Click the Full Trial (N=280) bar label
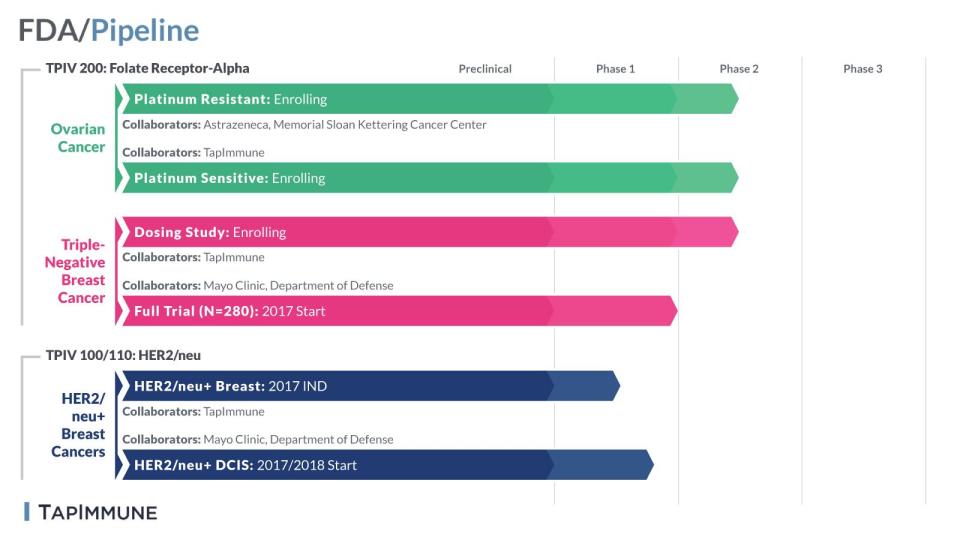960x540 pixels. click(x=230, y=311)
